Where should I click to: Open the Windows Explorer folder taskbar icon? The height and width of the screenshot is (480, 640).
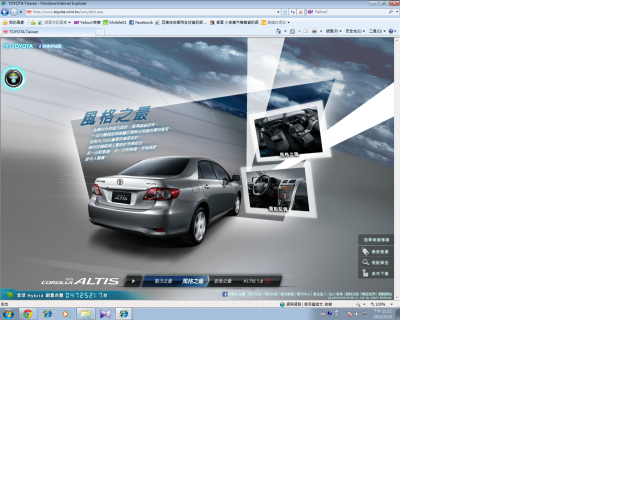point(86,314)
